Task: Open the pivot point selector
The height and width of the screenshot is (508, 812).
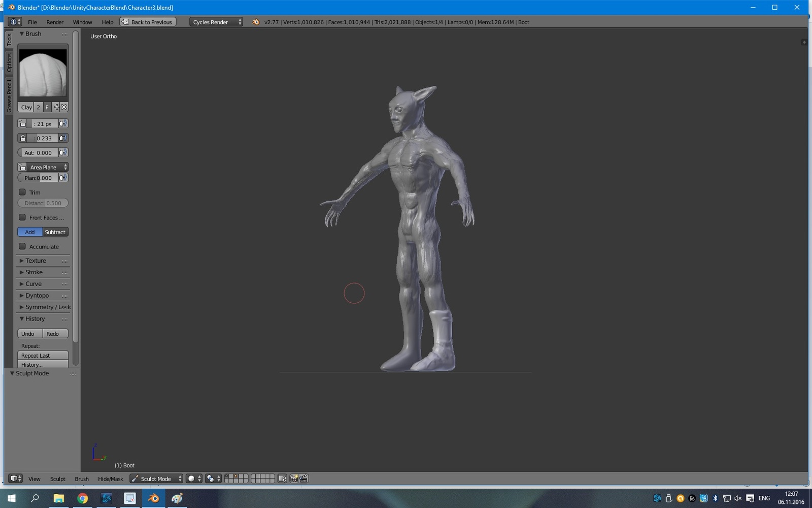Action: [x=213, y=479]
